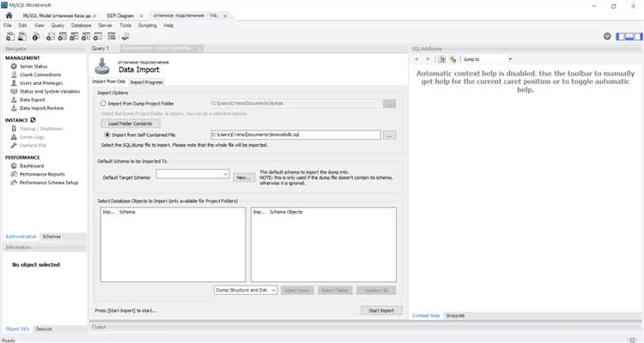Click Schema Objects column header
The image size is (644, 343).
coord(286,212)
